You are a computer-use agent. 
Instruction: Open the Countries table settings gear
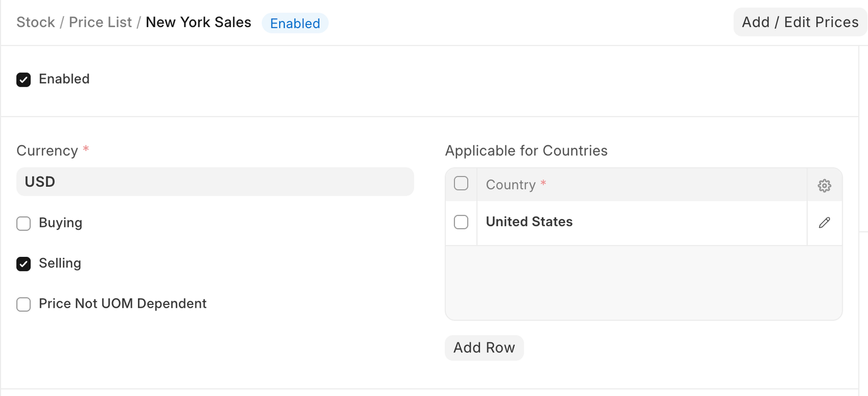click(824, 185)
